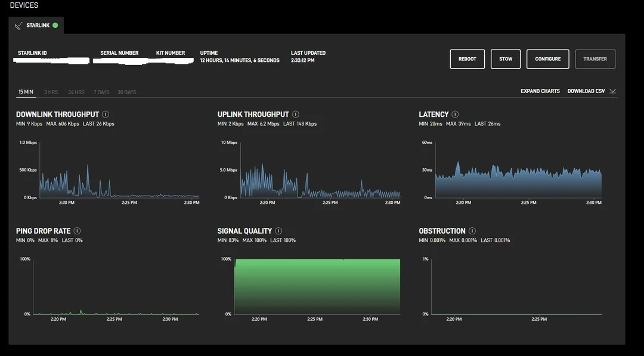Click the Reboot button
This screenshot has width=644, height=356.
tap(467, 59)
